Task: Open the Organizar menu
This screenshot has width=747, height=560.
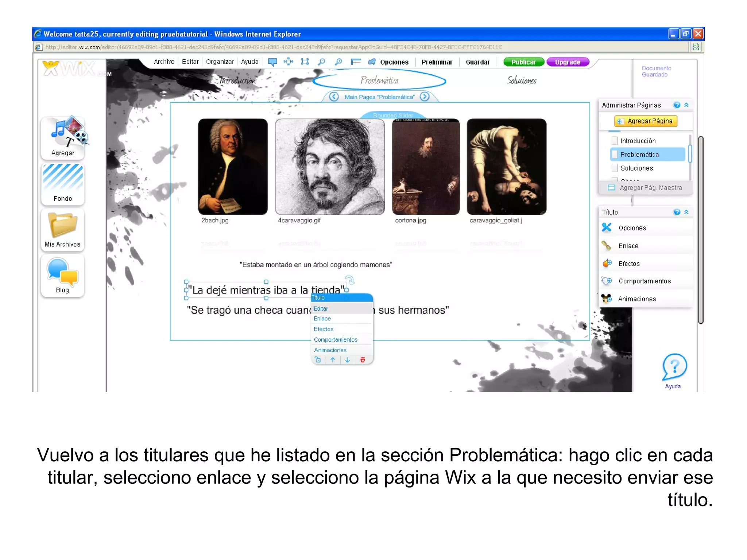Action: click(x=220, y=62)
